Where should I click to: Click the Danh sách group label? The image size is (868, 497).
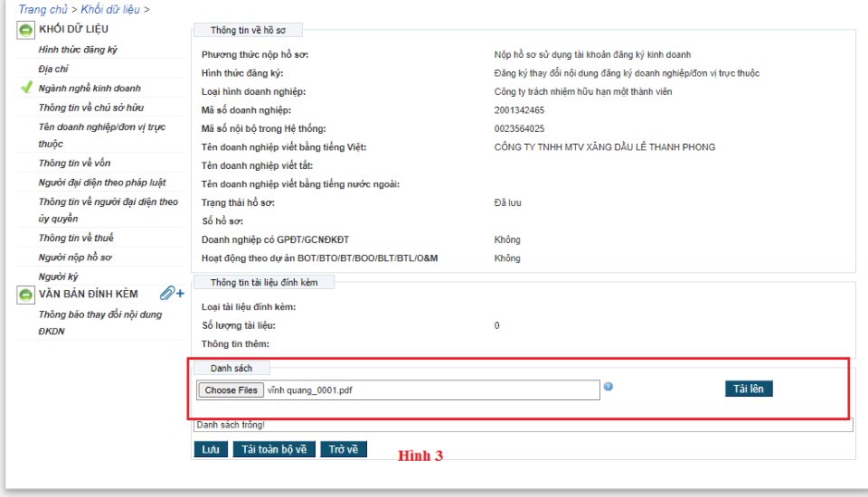click(231, 368)
